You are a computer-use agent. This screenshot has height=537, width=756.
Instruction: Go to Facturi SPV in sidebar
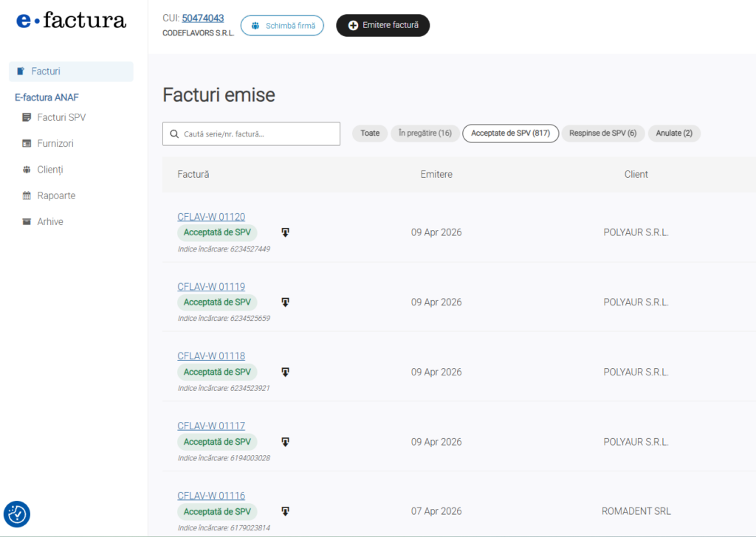pyautogui.click(x=61, y=117)
